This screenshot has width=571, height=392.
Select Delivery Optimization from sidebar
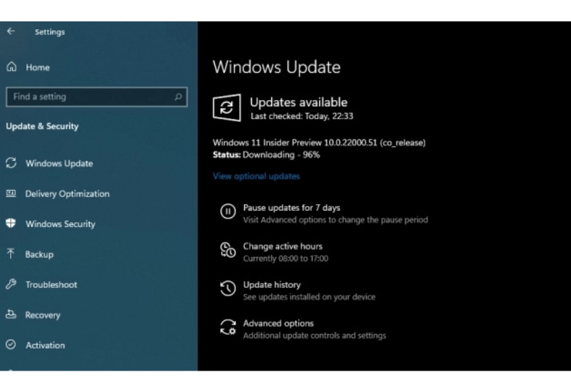point(67,194)
